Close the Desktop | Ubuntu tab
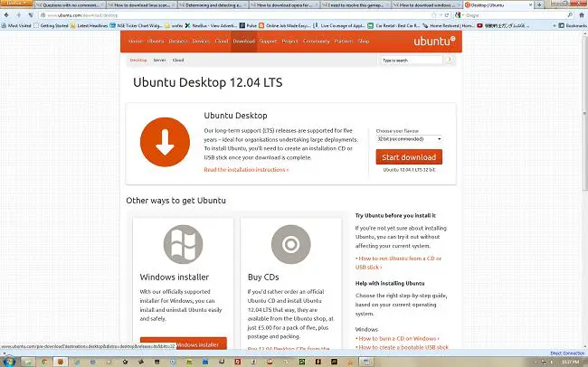This screenshot has width=588, height=367. tap(530, 5)
